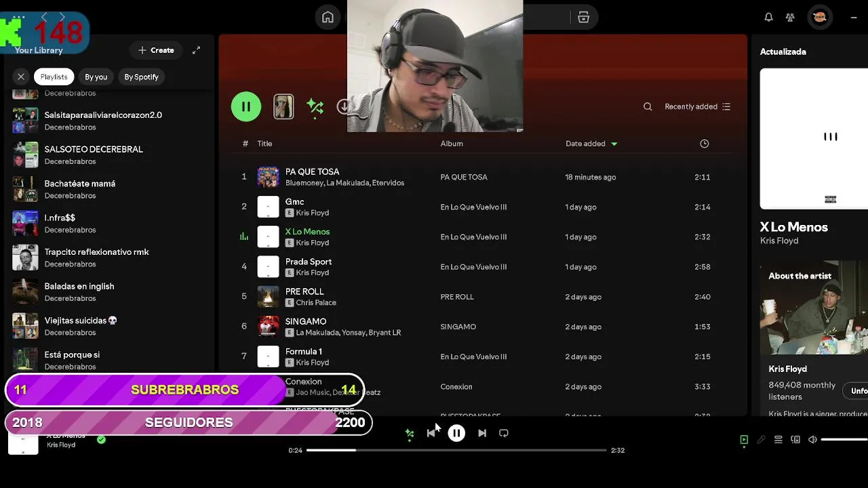868x488 pixels.
Task: Open the Bachatéate mamá playlist
Action: coord(108,189)
